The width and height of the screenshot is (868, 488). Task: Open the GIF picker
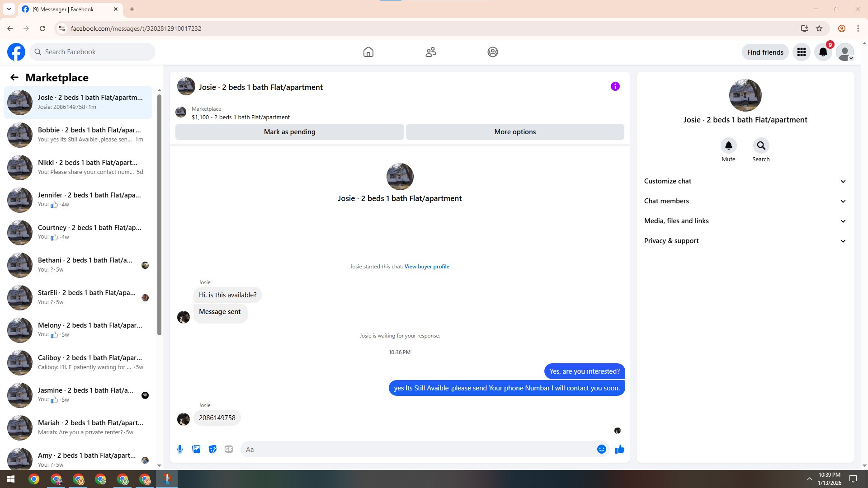coord(229,449)
